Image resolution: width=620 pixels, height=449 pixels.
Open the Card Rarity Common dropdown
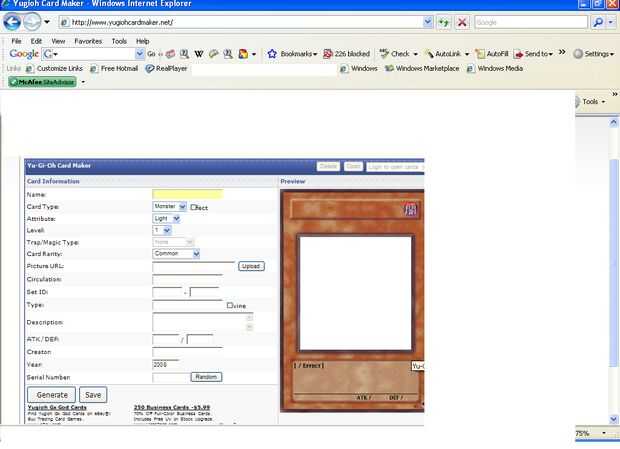[176, 253]
